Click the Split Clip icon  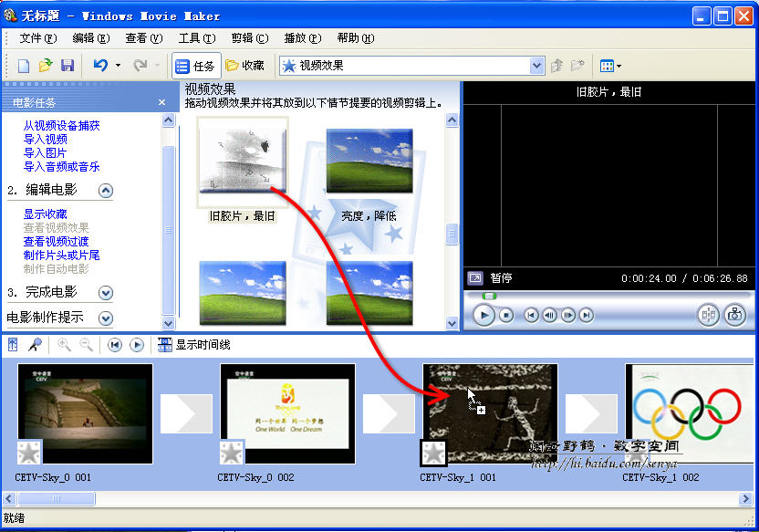708,315
